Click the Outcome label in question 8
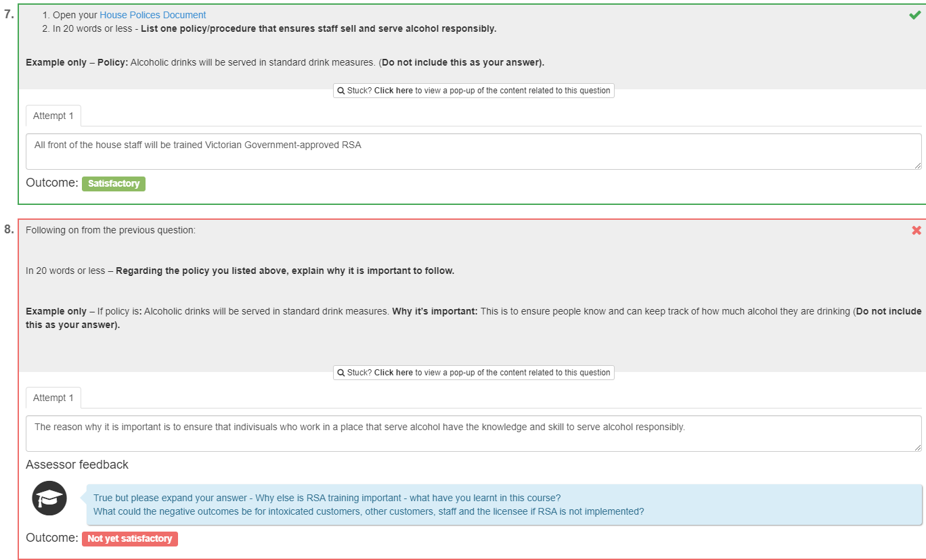Image resolution: width=926 pixels, height=560 pixels. click(52, 538)
